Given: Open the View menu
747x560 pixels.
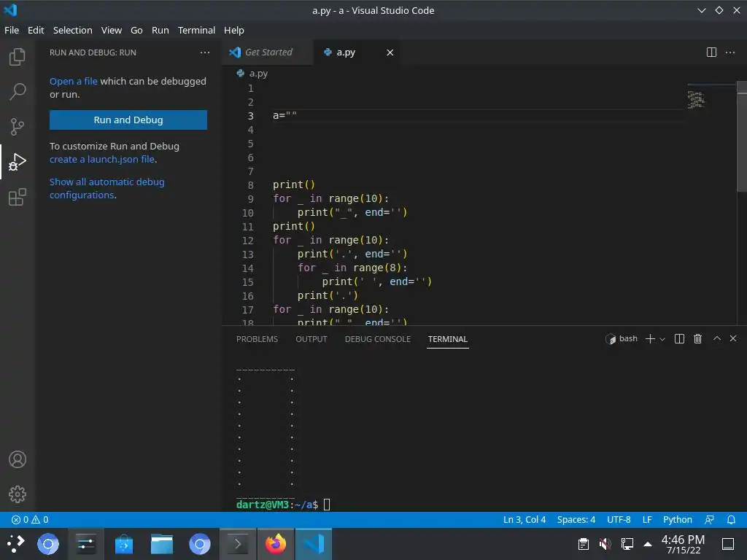Looking at the screenshot, I should [x=112, y=30].
